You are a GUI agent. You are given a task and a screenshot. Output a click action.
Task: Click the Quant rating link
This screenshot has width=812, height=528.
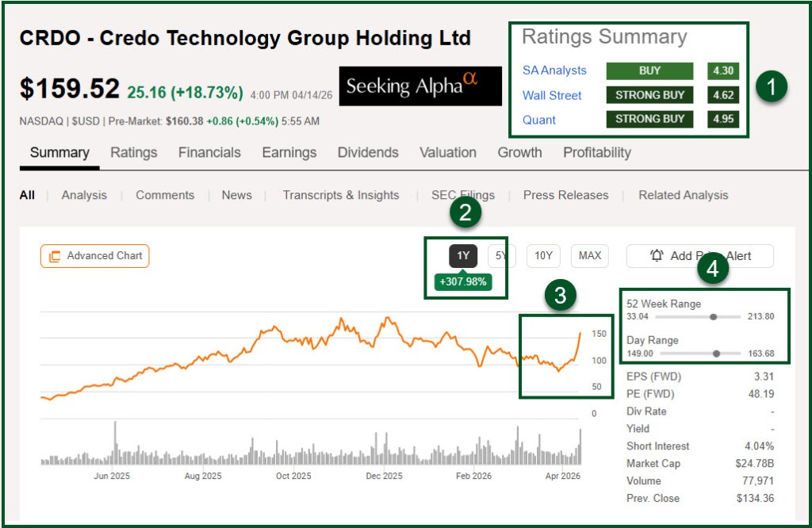(x=539, y=120)
